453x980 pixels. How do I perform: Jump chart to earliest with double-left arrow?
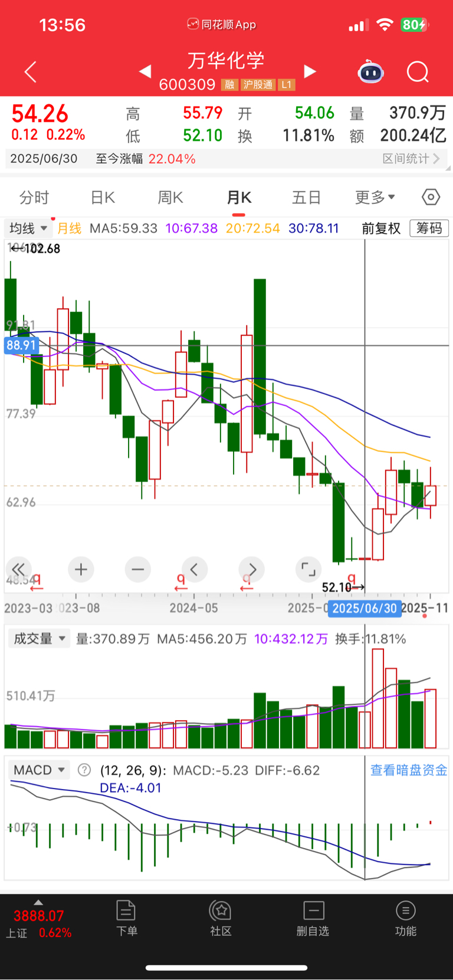[x=18, y=569]
